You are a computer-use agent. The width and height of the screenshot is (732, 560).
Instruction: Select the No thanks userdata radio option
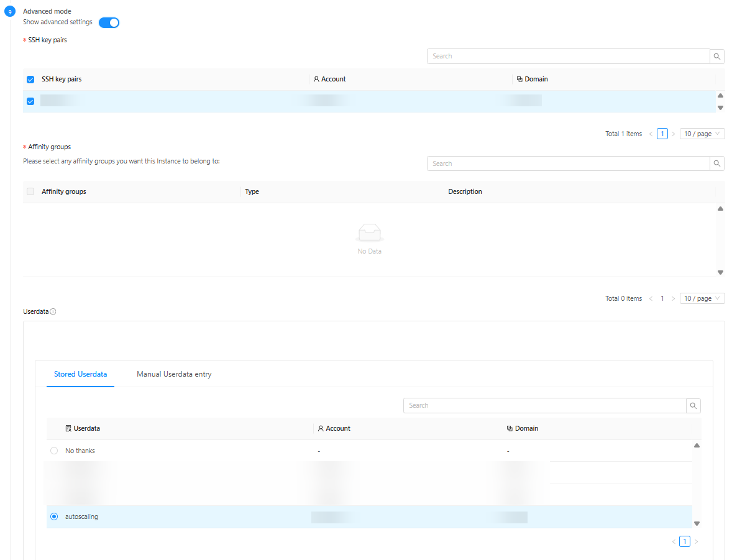[x=54, y=451]
